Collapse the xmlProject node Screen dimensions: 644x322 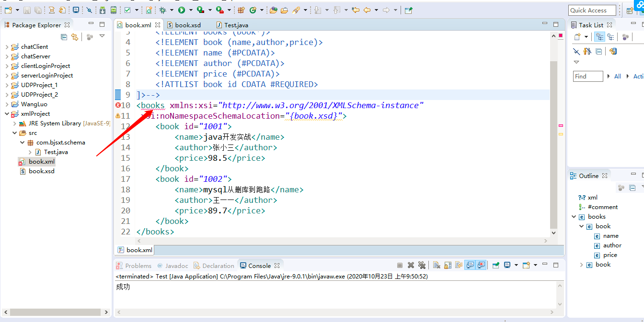click(7, 114)
